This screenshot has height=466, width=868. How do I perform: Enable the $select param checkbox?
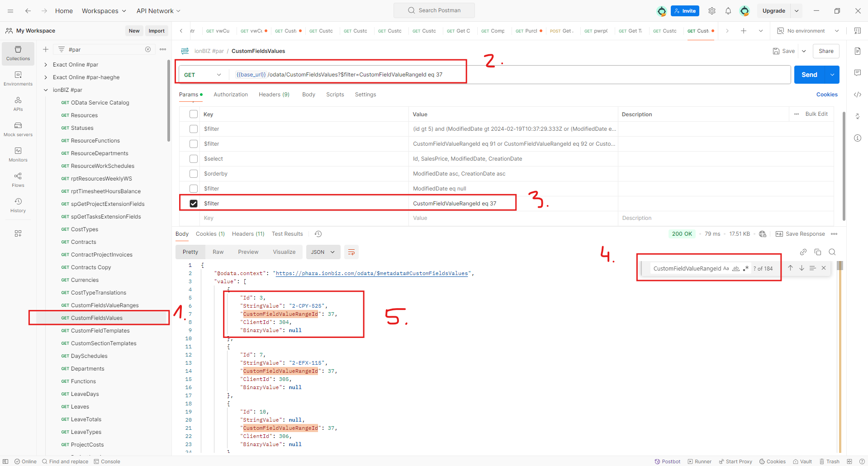[x=194, y=159]
